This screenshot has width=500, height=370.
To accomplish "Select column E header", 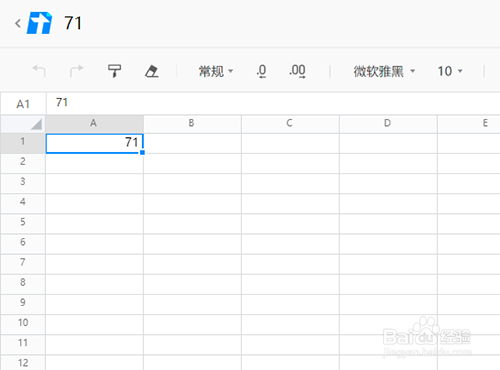I will point(469,124).
